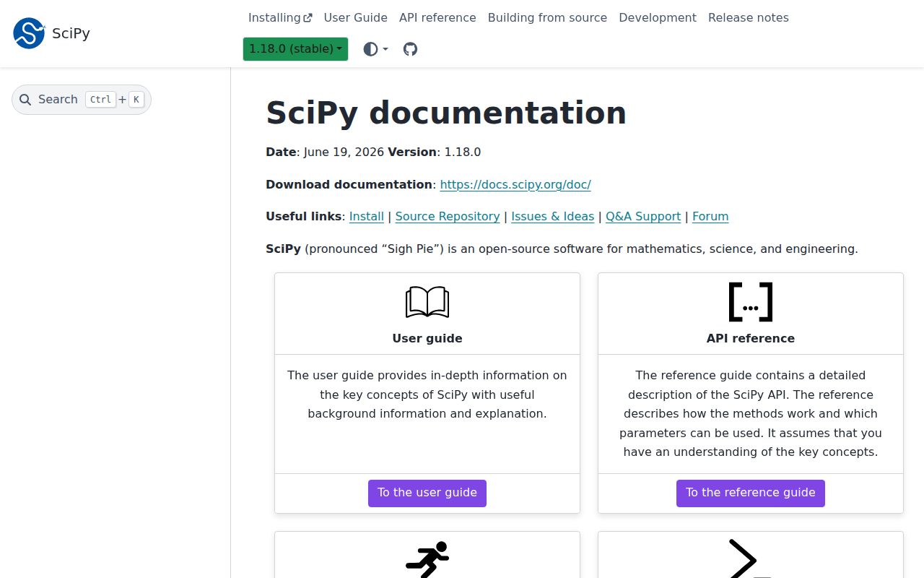
Task: Click the SciPy brand name text
Action: pyautogui.click(x=71, y=33)
